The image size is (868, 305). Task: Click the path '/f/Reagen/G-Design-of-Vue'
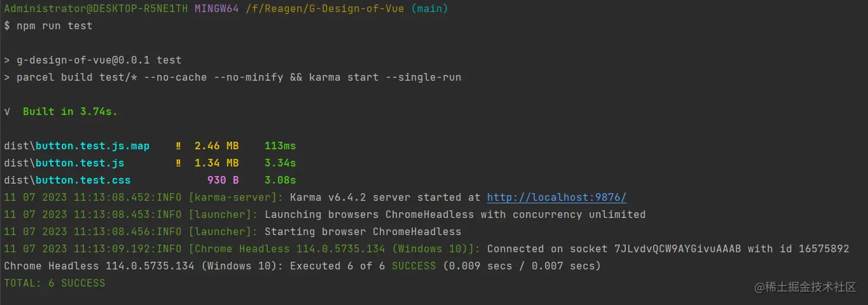pos(325,9)
